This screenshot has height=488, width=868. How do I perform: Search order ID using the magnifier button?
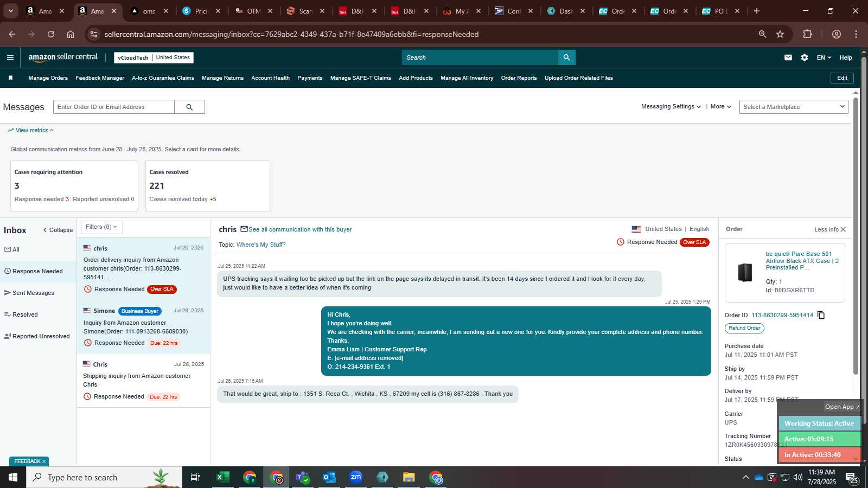189,107
